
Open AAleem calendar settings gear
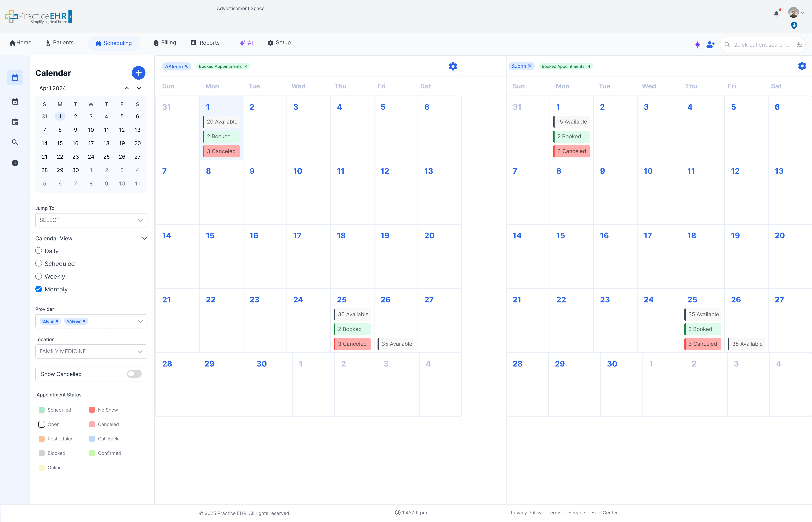pos(453,66)
